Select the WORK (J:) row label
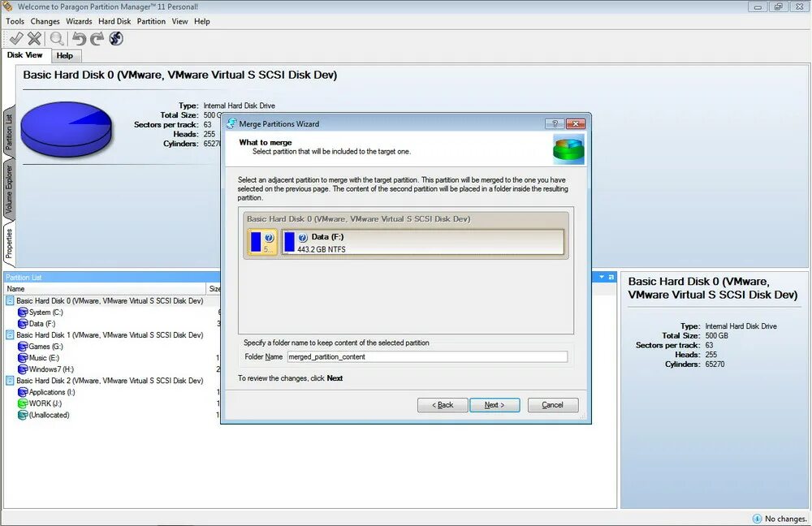Viewport: 812px width, 526px height. click(45, 403)
